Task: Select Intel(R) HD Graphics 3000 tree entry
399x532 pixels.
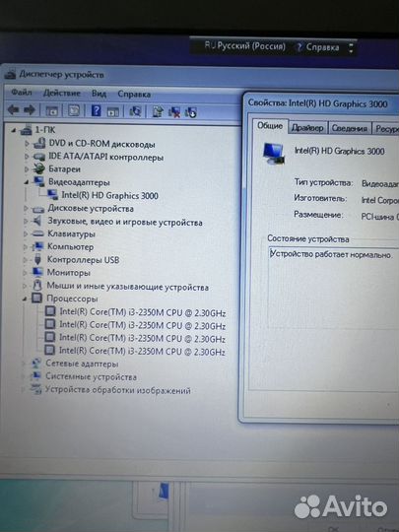Action: (x=110, y=196)
